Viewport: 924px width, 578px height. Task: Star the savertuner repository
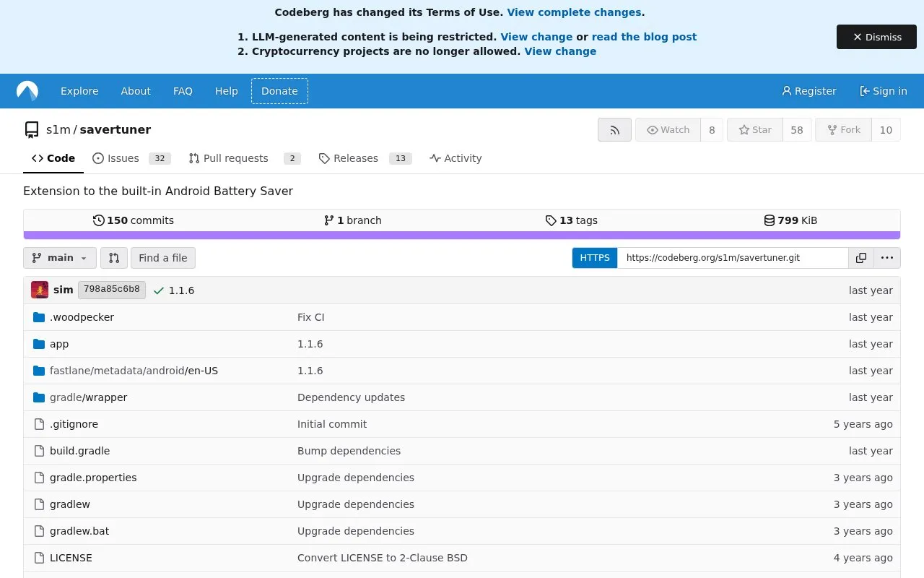tap(755, 130)
